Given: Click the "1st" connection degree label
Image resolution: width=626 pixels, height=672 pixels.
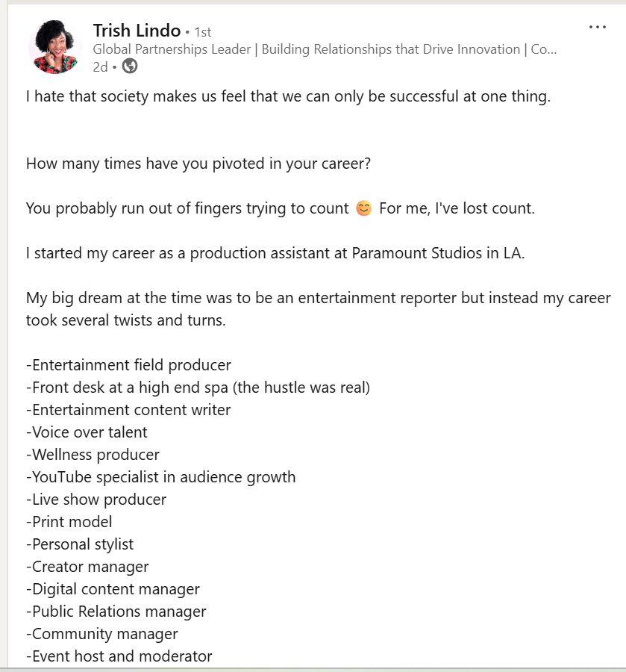Looking at the screenshot, I should 203,32.
